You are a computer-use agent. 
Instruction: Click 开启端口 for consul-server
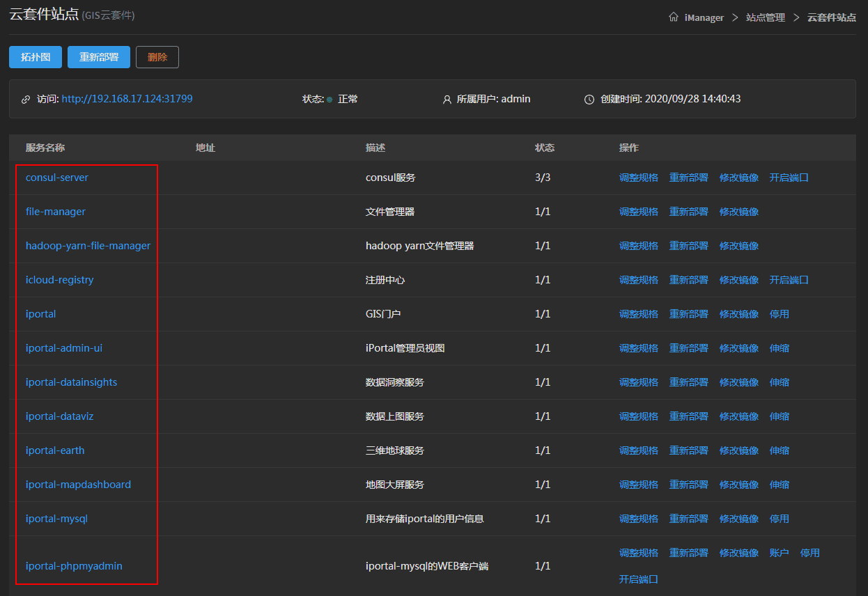(789, 178)
